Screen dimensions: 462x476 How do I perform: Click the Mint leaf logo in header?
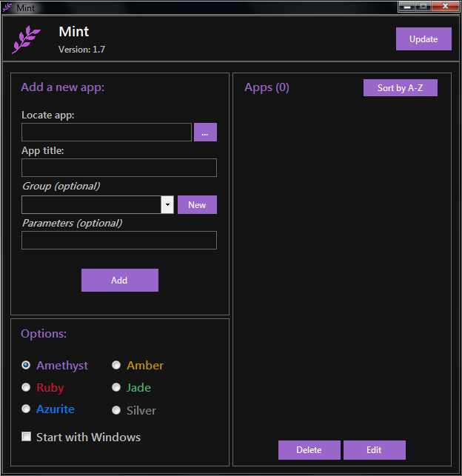coord(26,39)
